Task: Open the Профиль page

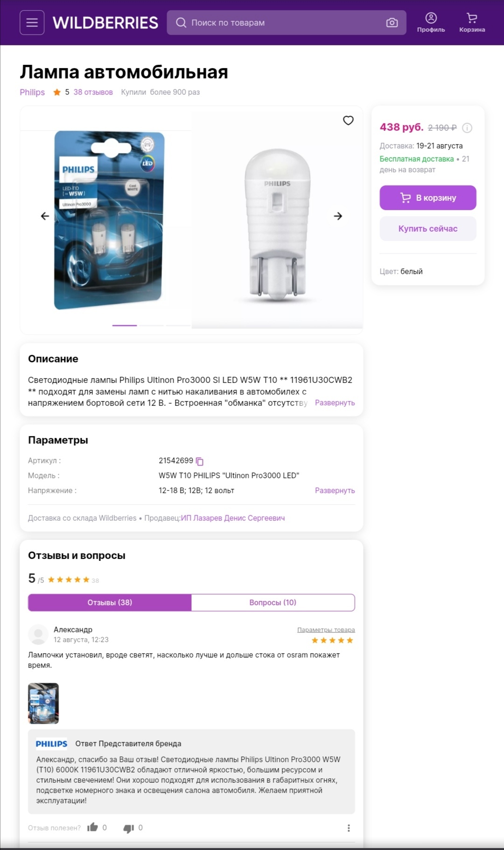Action: pos(431,22)
